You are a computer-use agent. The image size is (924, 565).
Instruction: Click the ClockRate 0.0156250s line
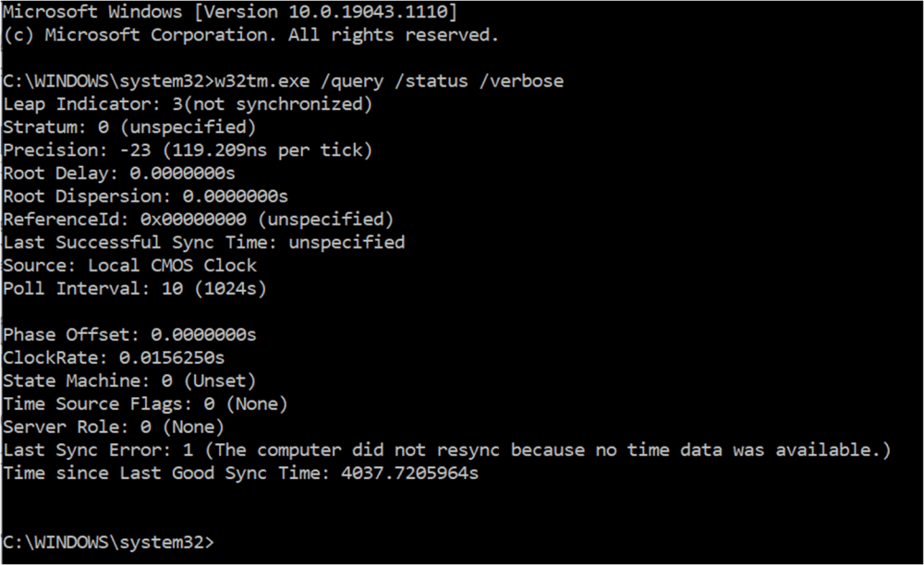point(114,358)
